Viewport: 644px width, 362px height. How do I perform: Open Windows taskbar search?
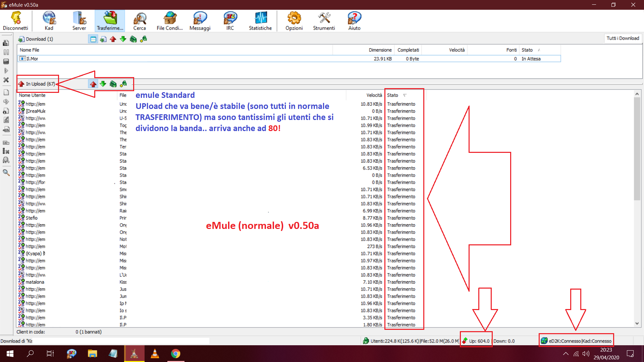click(30, 354)
